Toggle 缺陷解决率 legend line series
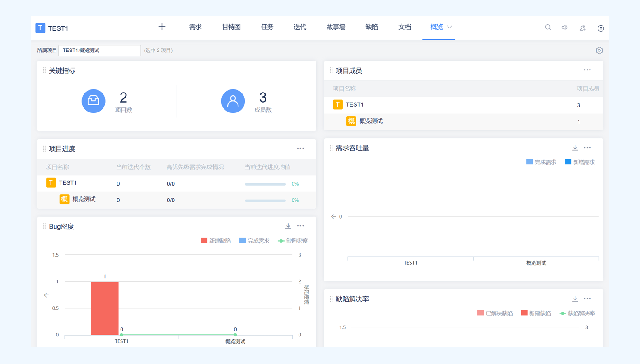640x364 pixels. coord(577,313)
